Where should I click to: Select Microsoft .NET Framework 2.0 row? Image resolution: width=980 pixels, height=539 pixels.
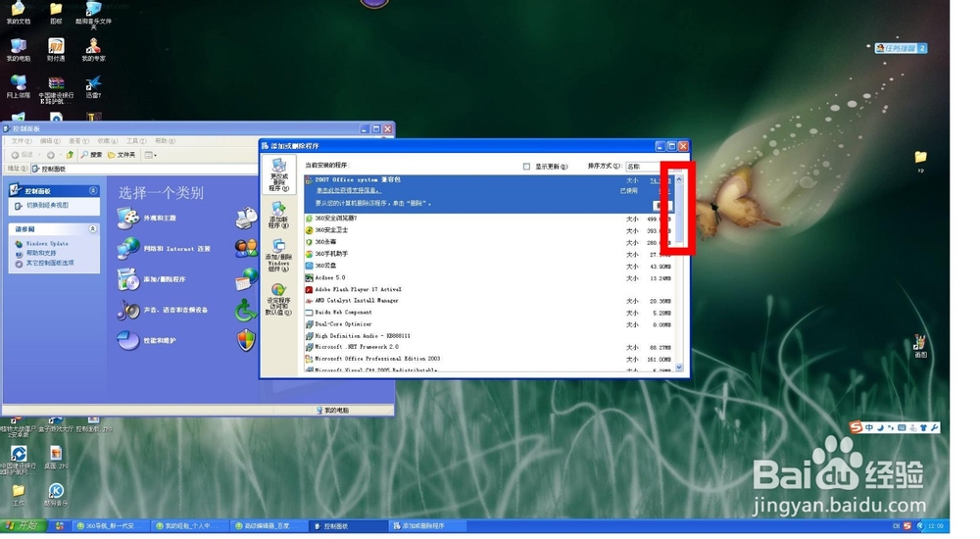point(489,347)
